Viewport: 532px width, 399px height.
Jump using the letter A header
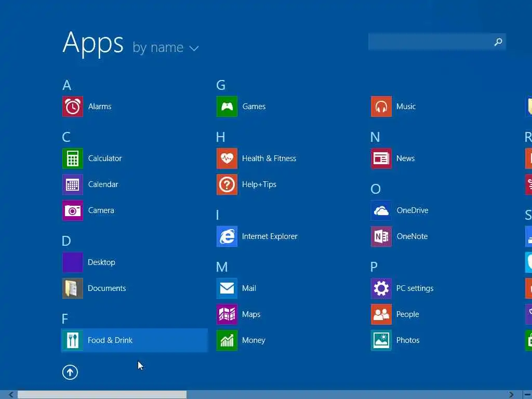pyautogui.click(x=67, y=85)
